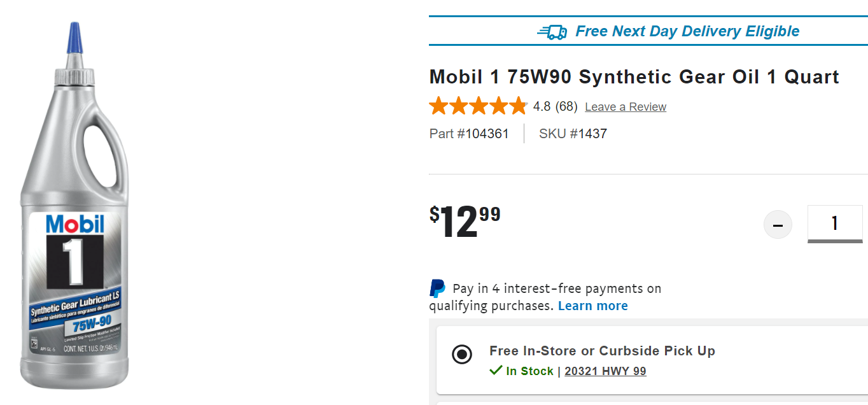Decrease quantity with the minus button

click(778, 225)
